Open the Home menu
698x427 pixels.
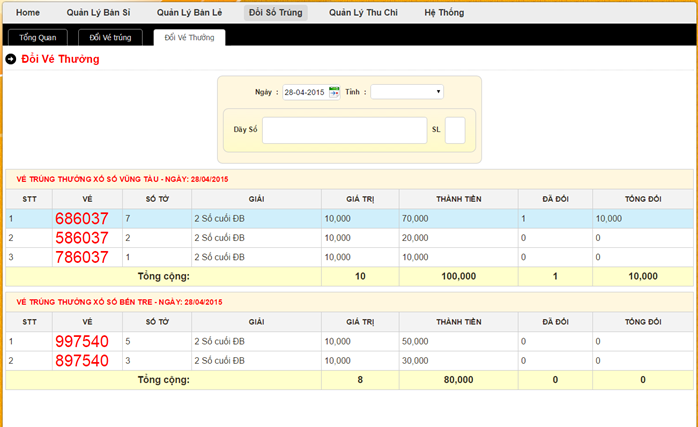coord(28,12)
